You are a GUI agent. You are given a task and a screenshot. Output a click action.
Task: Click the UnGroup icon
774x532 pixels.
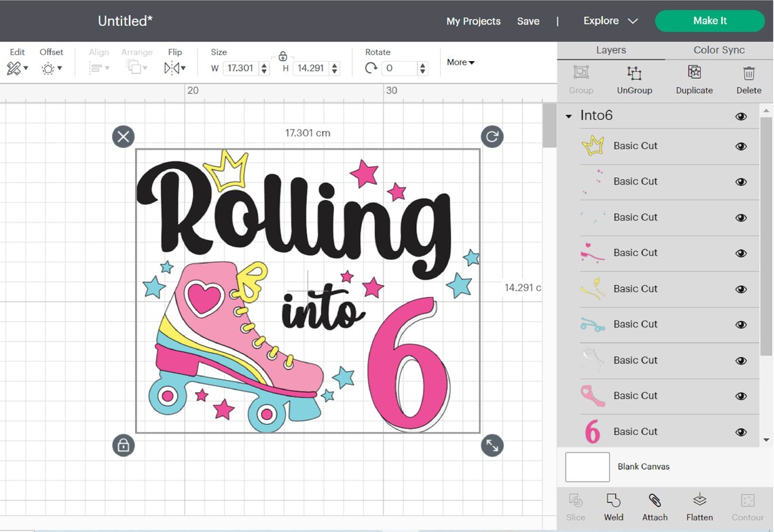point(634,79)
